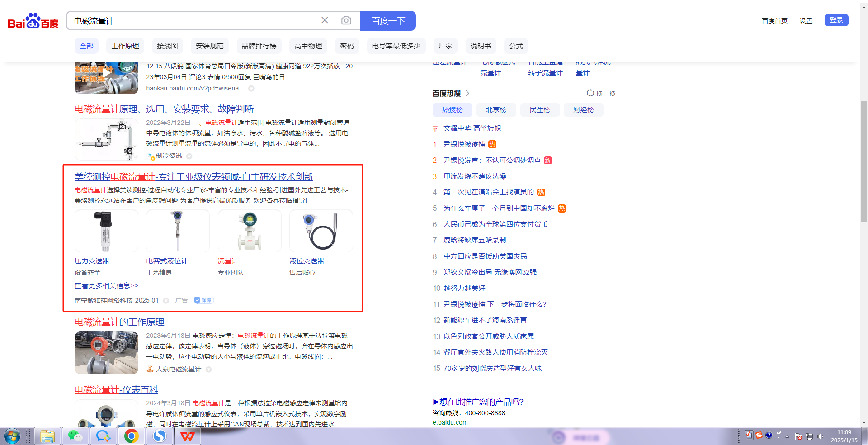Click the refresh 换一换 icon

(590, 93)
